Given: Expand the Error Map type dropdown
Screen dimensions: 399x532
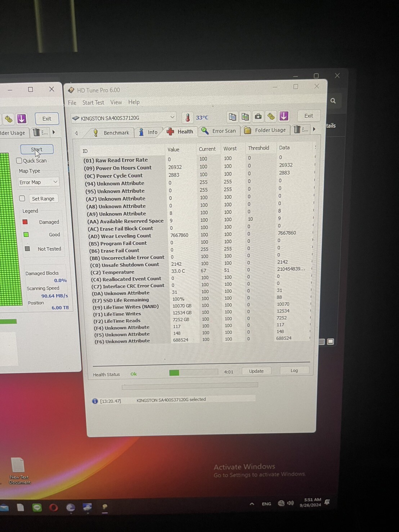Looking at the screenshot, I should [x=38, y=182].
